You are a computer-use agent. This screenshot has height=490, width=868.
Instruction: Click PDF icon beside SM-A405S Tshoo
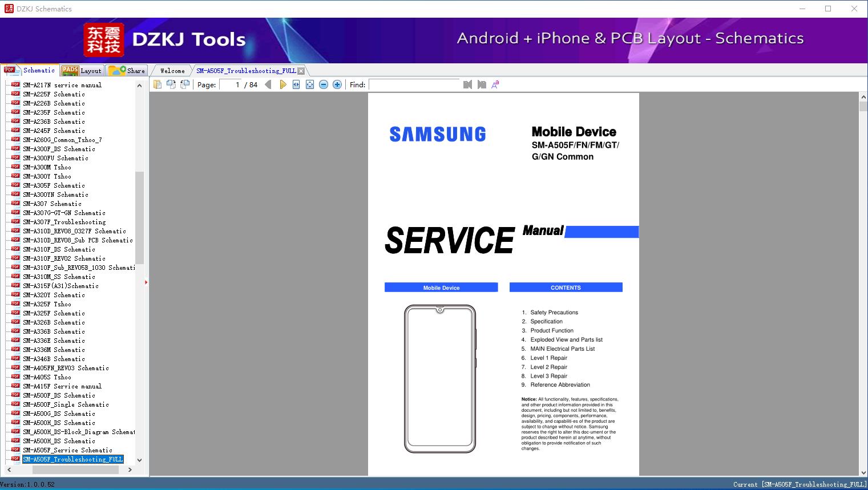pos(15,376)
